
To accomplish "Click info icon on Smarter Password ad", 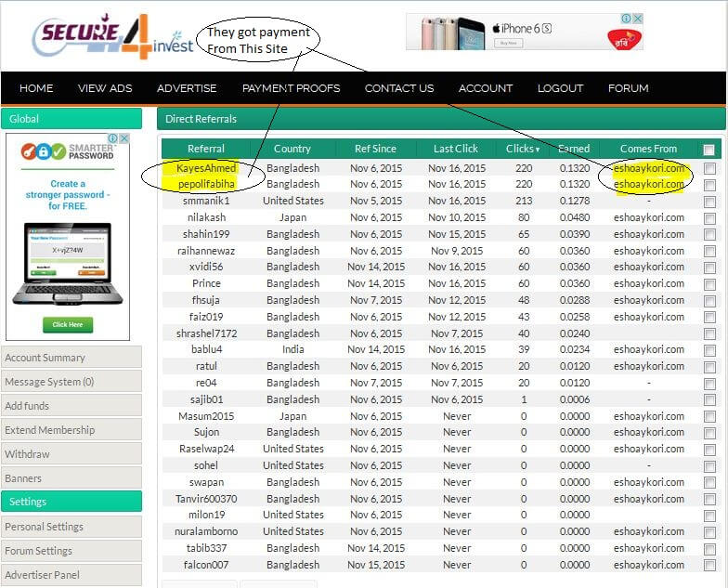I will click(113, 138).
